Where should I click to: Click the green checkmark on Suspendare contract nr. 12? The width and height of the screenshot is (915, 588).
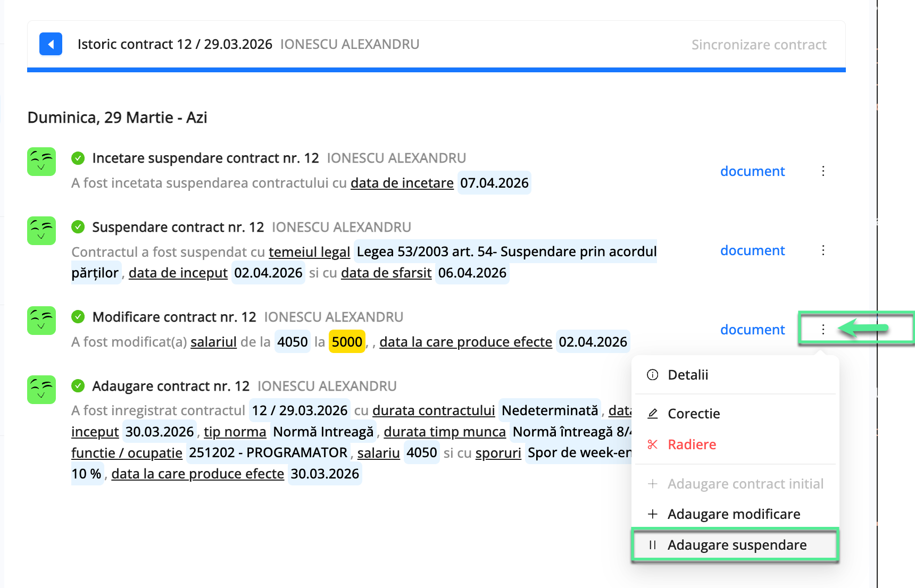point(79,226)
